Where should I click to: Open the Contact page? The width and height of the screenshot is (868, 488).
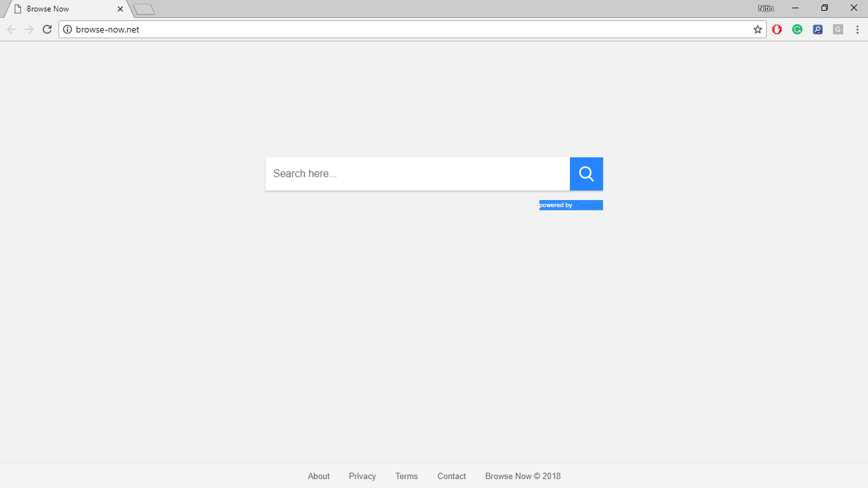point(452,476)
